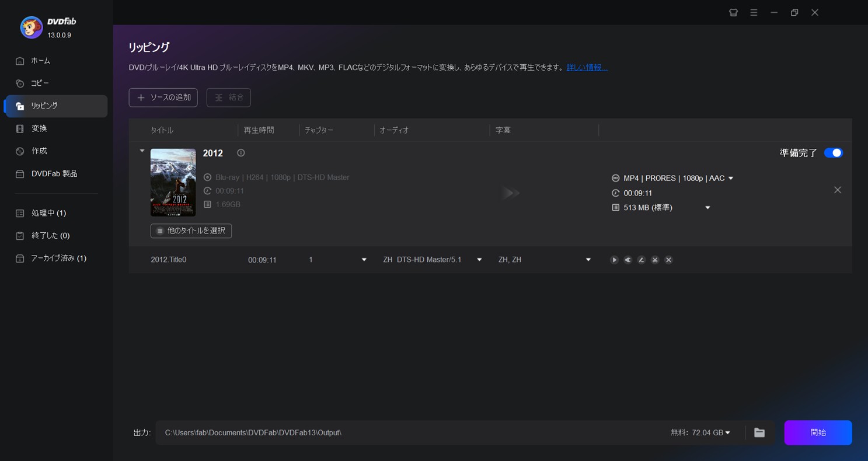Click the 00:09:11 duration in Title0 row
Viewport: 868px width, 461px height.
pyautogui.click(x=262, y=260)
